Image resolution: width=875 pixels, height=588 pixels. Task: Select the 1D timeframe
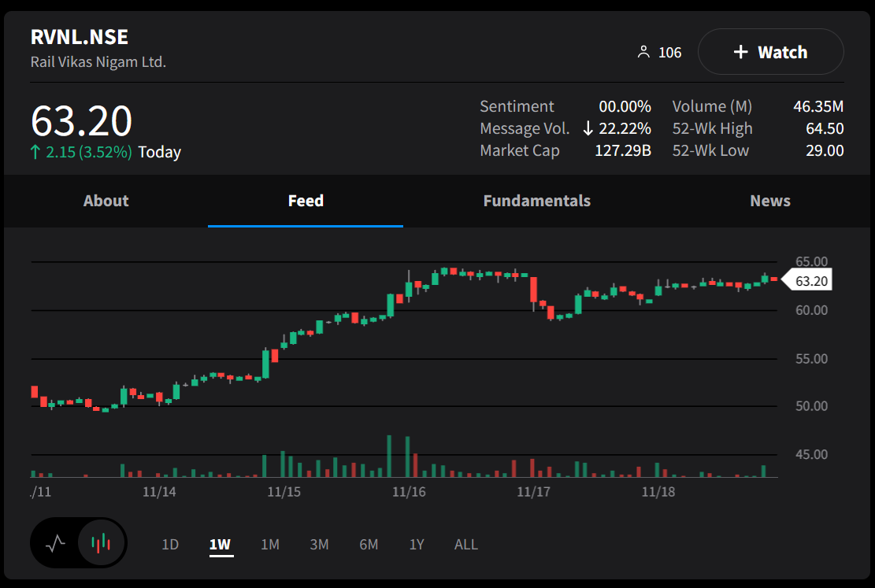click(x=170, y=544)
